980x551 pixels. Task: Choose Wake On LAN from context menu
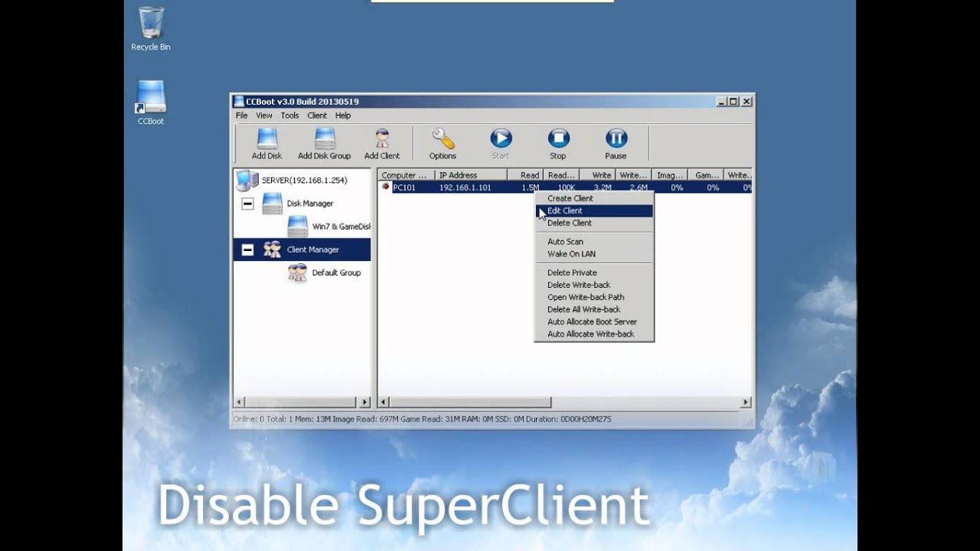coord(593,253)
